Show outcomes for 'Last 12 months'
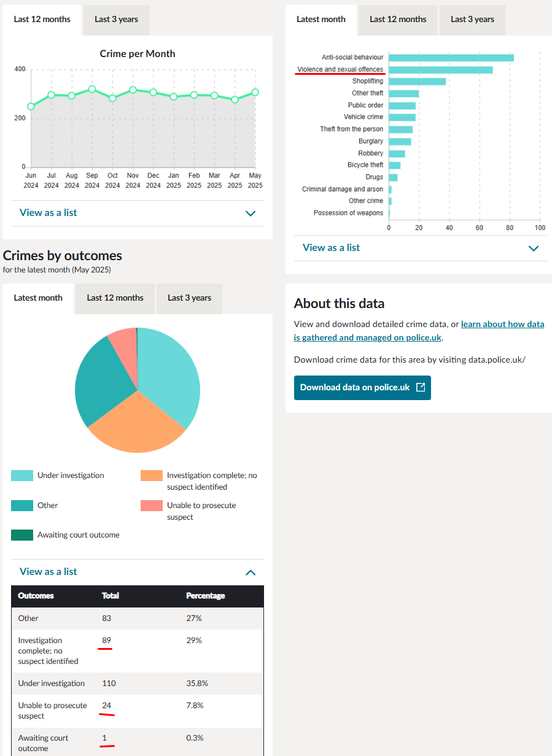Screen dimensions: 552x756 [x=115, y=298]
